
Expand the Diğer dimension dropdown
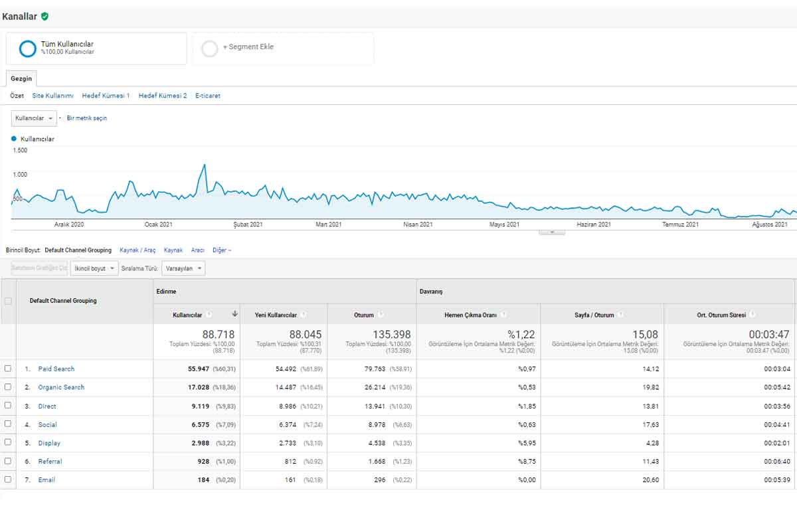[x=222, y=250]
